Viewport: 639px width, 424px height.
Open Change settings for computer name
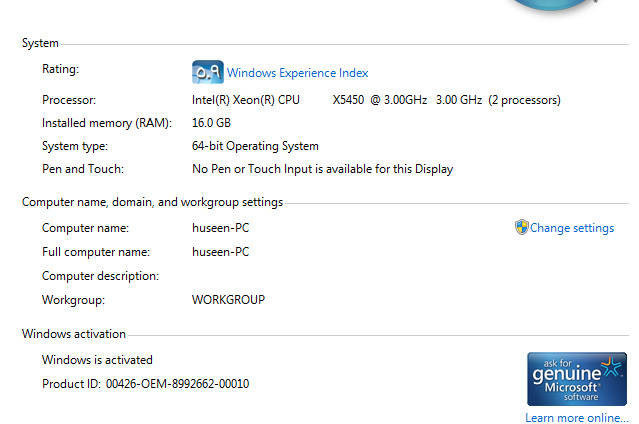pyautogui.click(x=572, y=228)
